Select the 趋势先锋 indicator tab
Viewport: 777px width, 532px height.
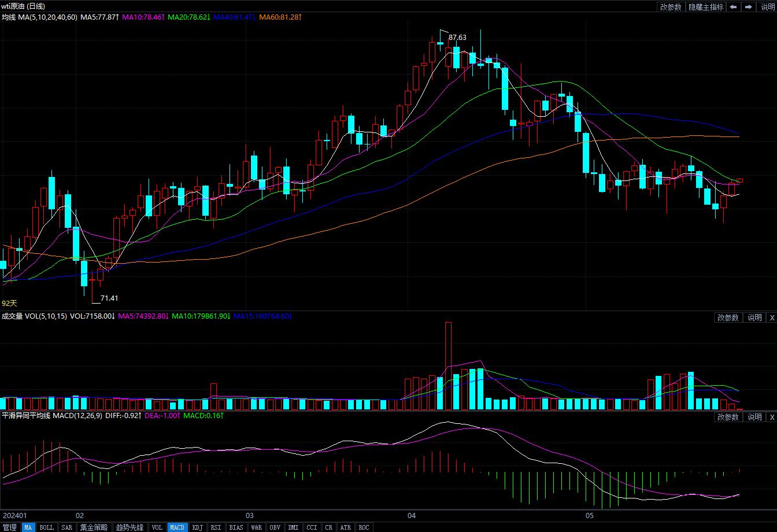point(129,527)
